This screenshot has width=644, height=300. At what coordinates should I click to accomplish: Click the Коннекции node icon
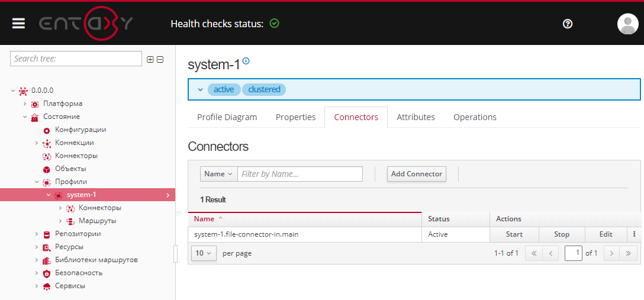point(47,143)
